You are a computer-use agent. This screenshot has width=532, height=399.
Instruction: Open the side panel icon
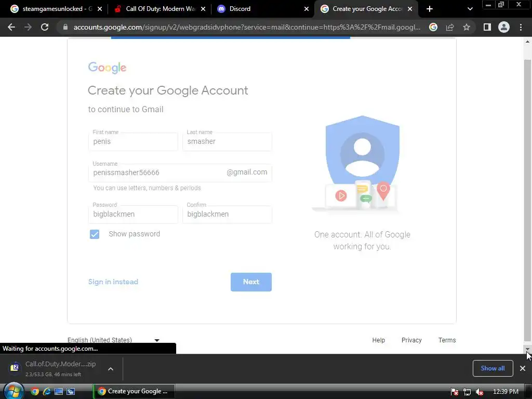487,27
